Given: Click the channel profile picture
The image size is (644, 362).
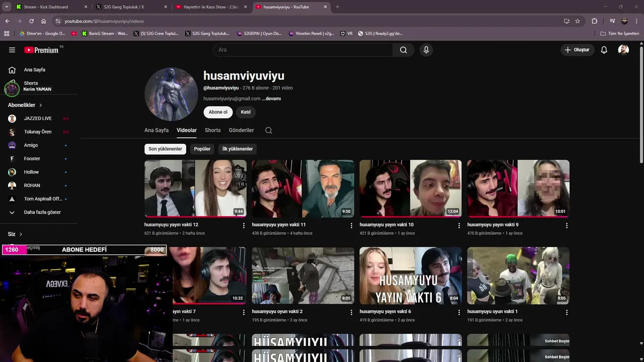Looking at the screenshot, I should point(171,94).
